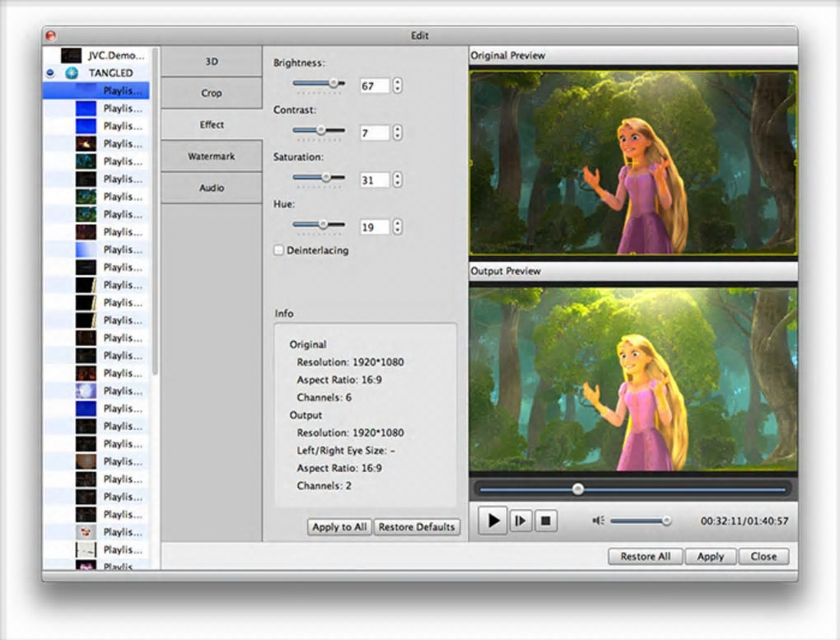The width and height of the screenshot is (840, 640).
Task: Click the Brightness value field showing 67
Action: pyautogui.click(x=374, y=86)
